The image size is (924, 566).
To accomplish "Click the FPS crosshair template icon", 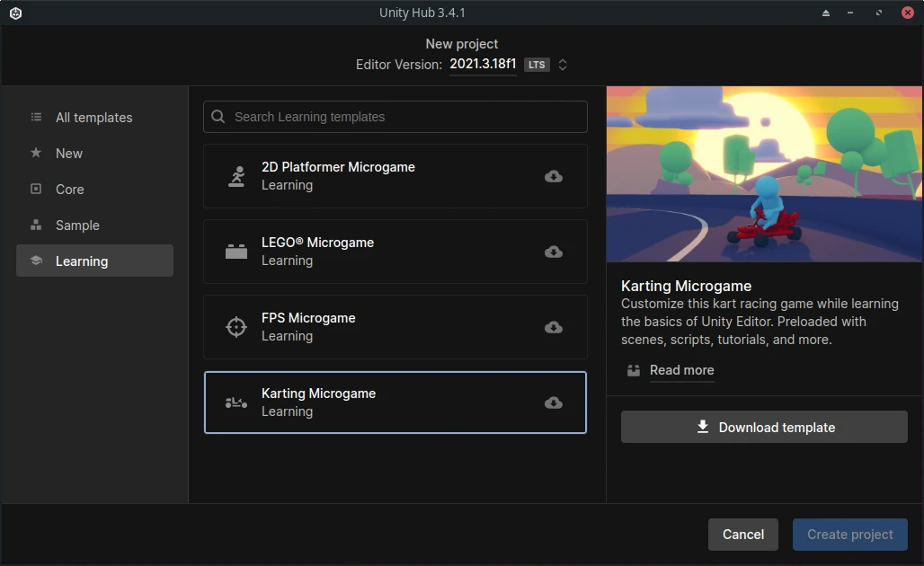I will pyautogui.click(x=236, y=327).
